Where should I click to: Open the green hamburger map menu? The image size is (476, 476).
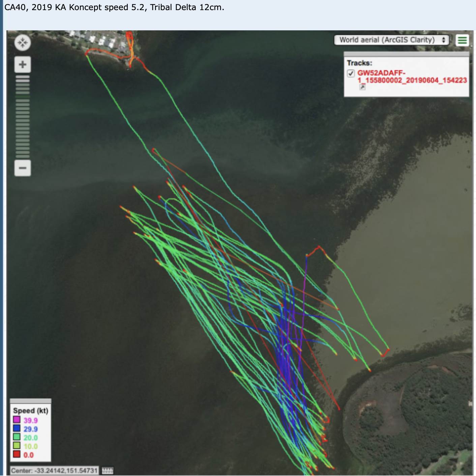[462, 40]
